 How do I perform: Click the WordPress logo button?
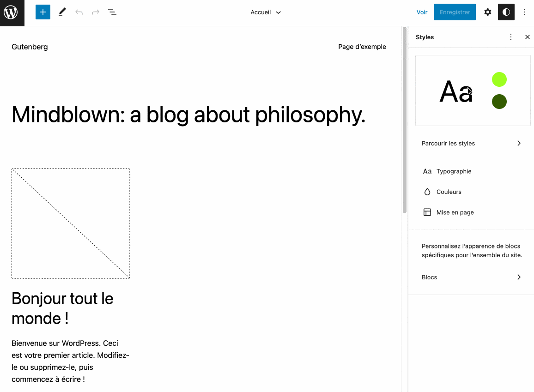pyautogui.click(x=12, y=12)
